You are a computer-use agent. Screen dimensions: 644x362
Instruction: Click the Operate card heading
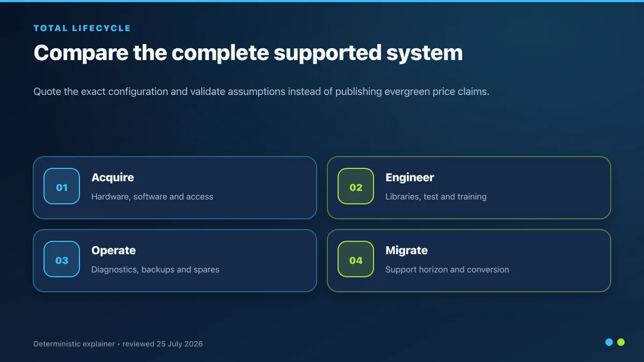(x=114, y=250)
